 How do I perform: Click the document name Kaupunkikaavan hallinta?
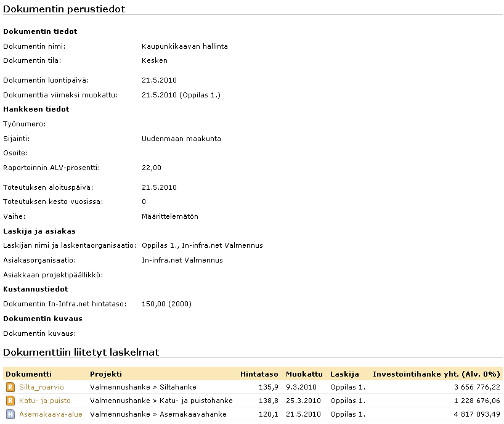tap(185, 46)
